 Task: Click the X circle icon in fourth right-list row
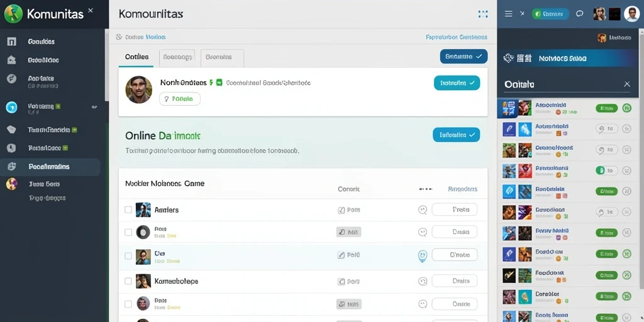[626, 170]
